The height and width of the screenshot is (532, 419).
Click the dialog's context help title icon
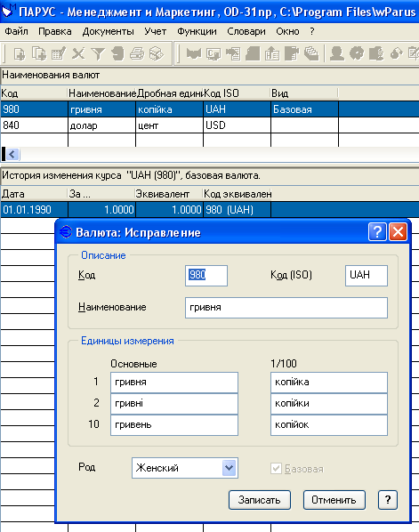tap(377, 232)
